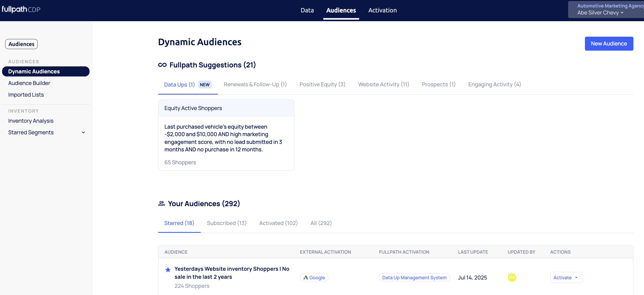
Task: Show Subscribed (13) audiences
Action: pos(227,223)
